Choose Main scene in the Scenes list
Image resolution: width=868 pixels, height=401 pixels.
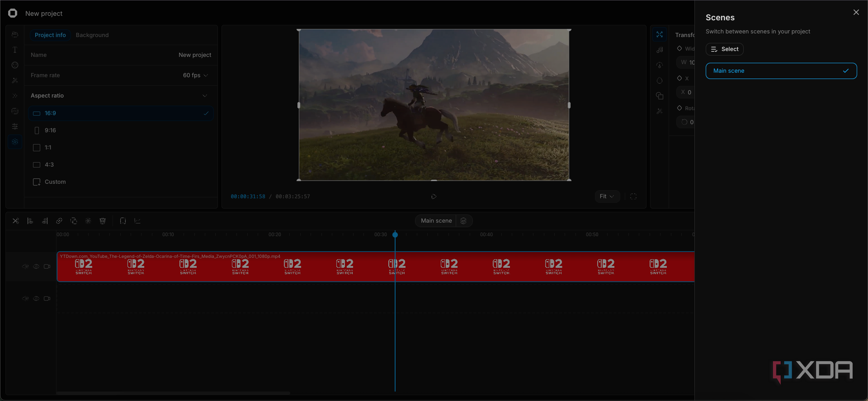pos(781,71)
